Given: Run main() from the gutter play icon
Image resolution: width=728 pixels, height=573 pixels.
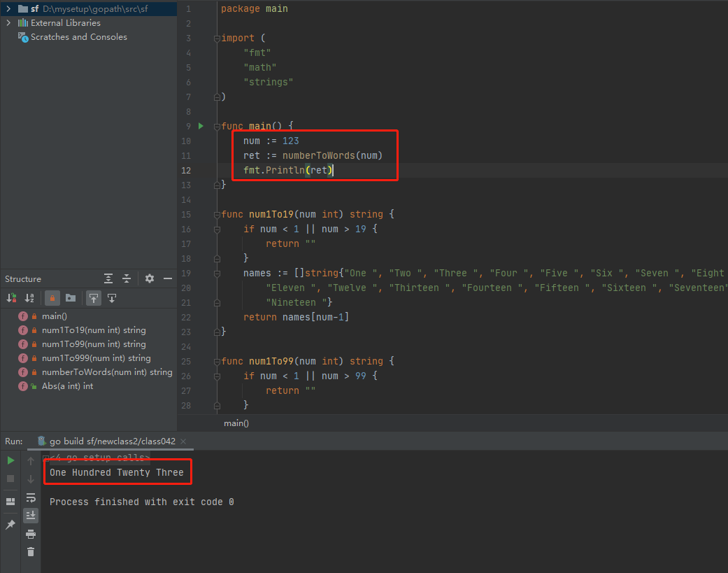Looking at the screenshot, I should (x=201, y=126).
